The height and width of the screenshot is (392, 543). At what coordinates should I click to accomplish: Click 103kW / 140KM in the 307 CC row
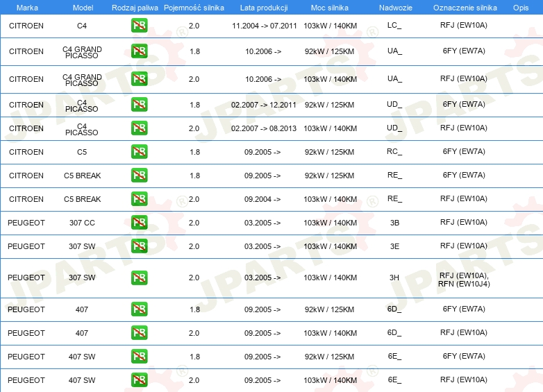tap(330, 223)
